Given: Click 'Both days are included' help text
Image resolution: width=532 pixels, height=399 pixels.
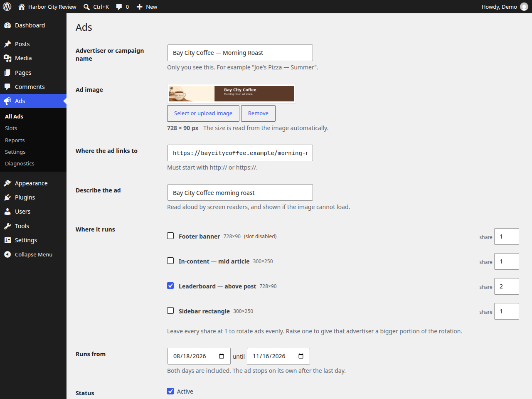Looking at the screenshot, I should point(256,371).
